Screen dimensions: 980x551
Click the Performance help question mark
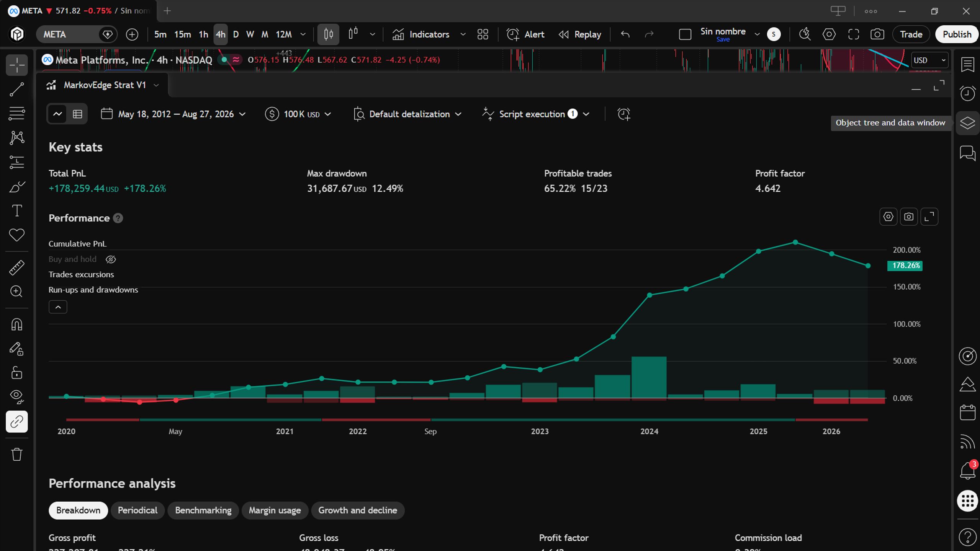(118, 218)
